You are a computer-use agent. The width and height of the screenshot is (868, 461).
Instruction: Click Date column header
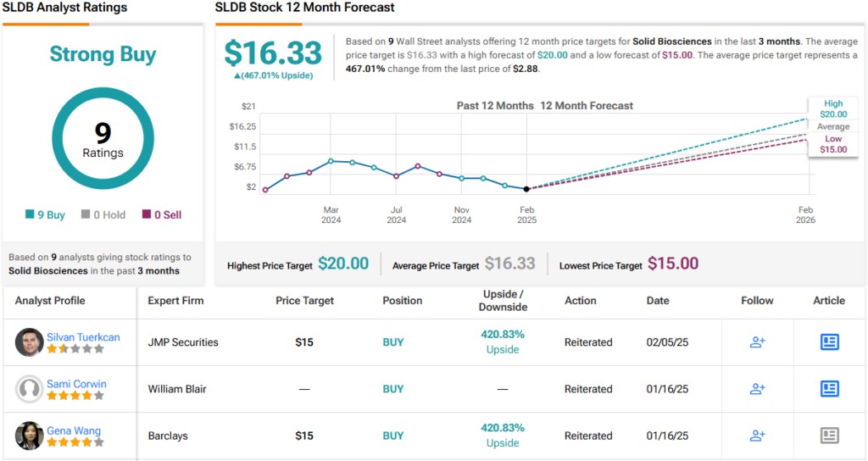[657, 300]
